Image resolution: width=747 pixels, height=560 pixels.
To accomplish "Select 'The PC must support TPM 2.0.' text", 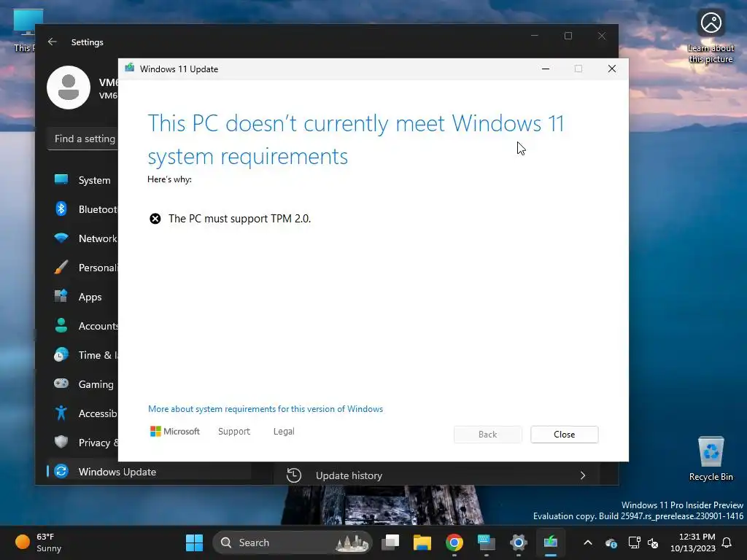I will coord(239,219).
